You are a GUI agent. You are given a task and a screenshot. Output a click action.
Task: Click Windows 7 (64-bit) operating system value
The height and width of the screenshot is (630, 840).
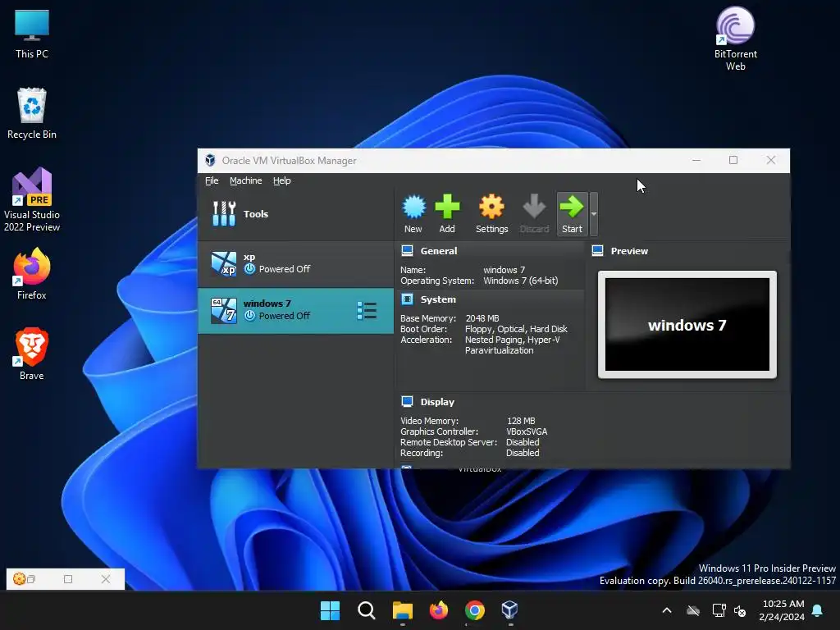point(521,281)
